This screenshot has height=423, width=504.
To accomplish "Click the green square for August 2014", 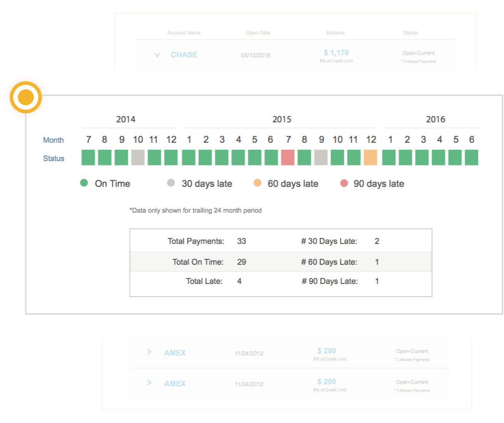I will [x=104, y=158].
